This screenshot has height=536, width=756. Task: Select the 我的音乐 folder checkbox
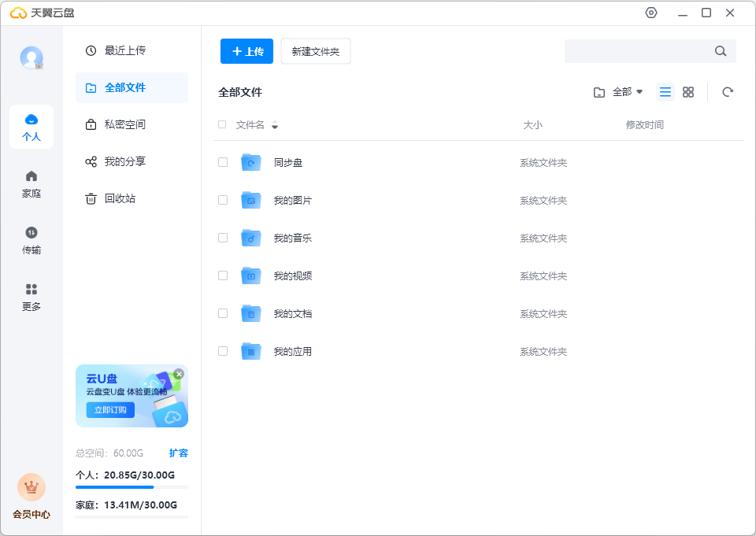pos(223,238)
